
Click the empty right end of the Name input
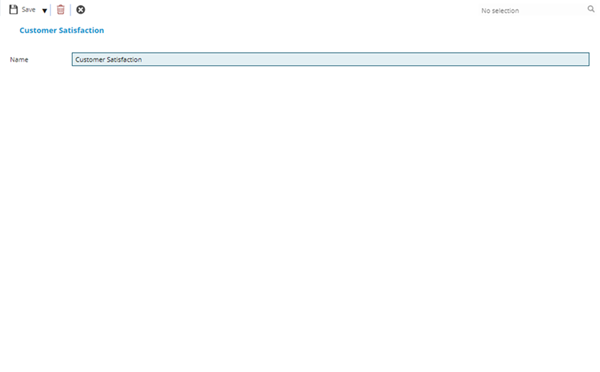(536, 59)
